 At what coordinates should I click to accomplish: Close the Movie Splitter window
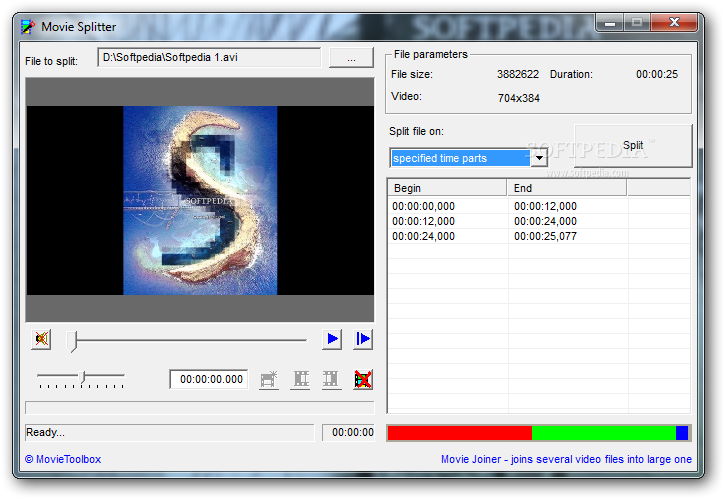click(674, 22)
